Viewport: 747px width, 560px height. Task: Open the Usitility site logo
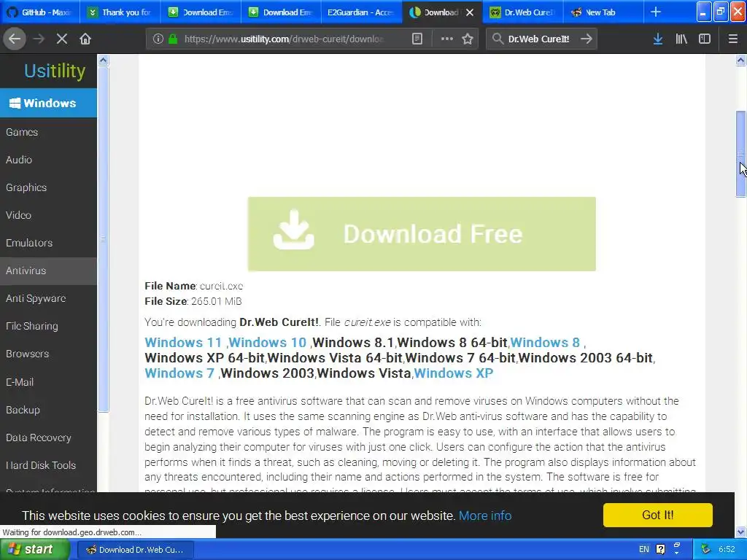(x=55, y=71)
